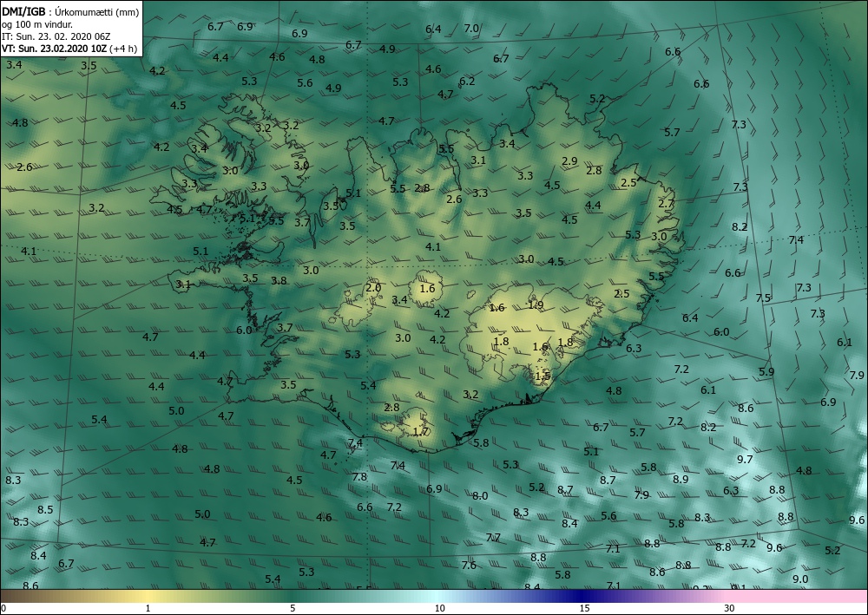Screen dimensions: 868x615
Task: Click the 2.9 value on the map
Action: [x=569, y=161]
